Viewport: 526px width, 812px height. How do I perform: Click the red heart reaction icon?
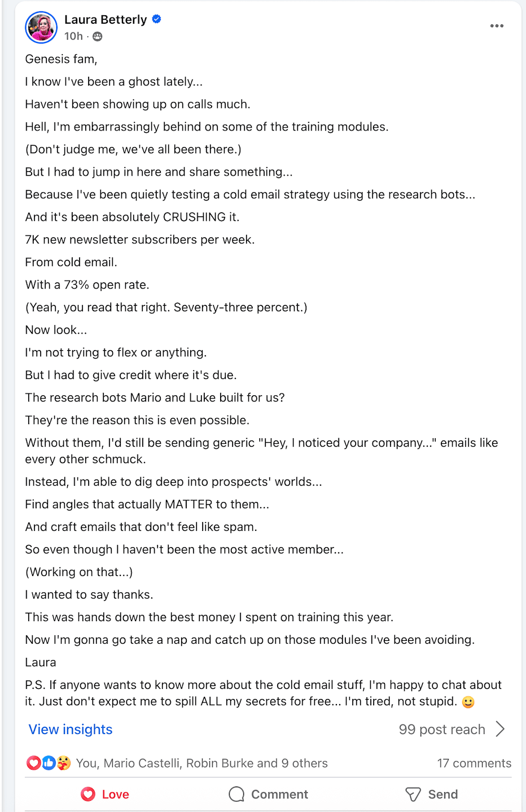pyautogui.click(x=34, y=763)
